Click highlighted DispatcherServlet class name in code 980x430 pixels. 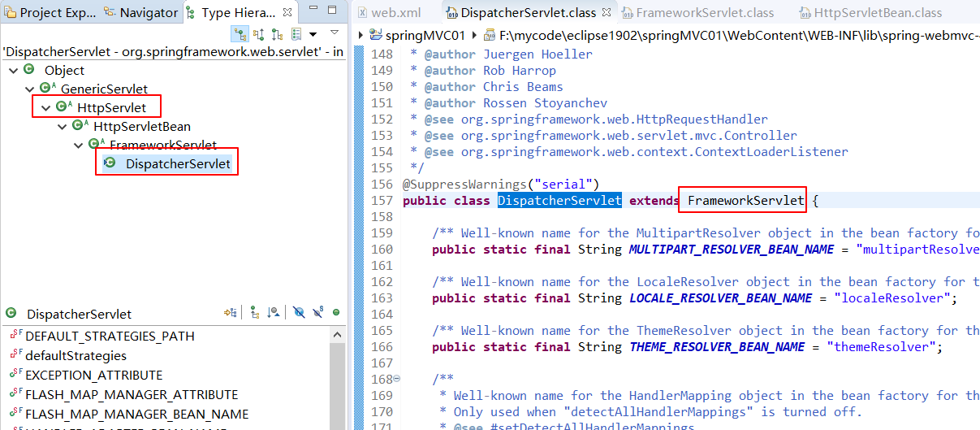click(x=559, y=200)
